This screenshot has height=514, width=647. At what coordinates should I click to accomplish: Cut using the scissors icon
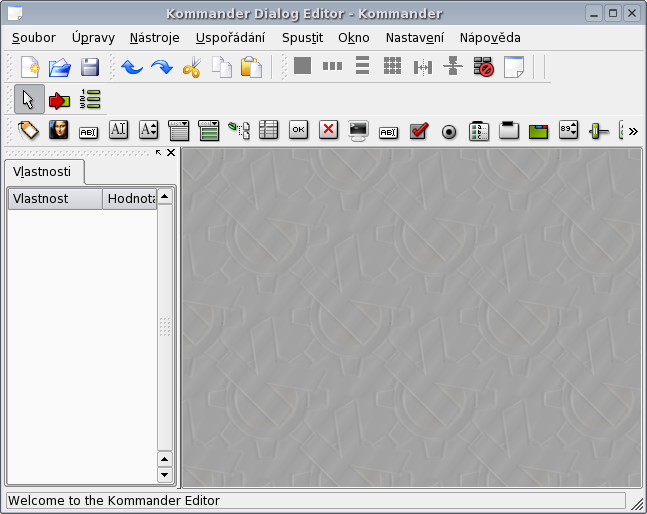(x=192, y=67)
